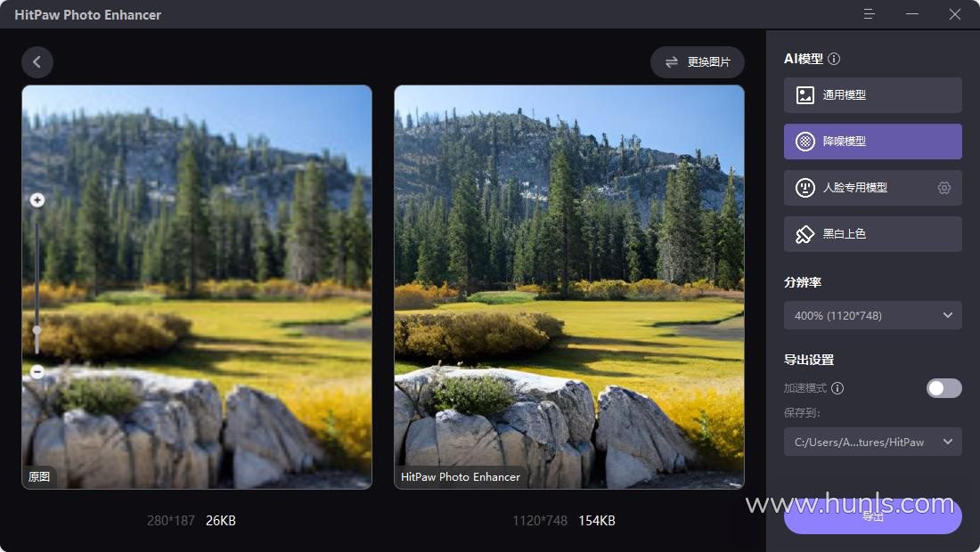
Task: Click 更换图片 to replace the image
Action: [697, 61]
